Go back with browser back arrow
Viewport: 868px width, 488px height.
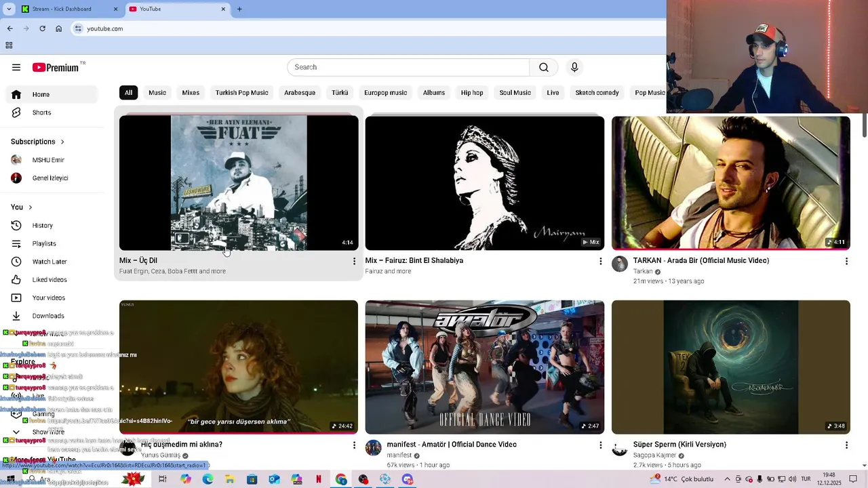point(9,28)
